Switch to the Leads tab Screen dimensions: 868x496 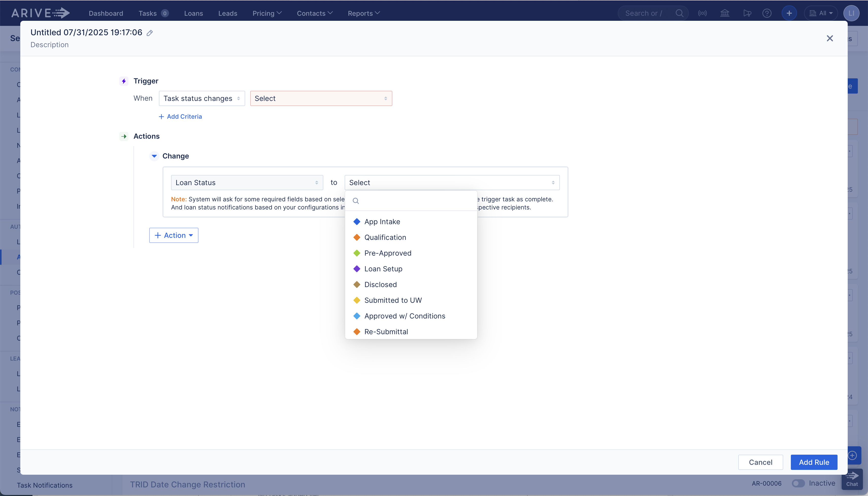tap(227, 13)
